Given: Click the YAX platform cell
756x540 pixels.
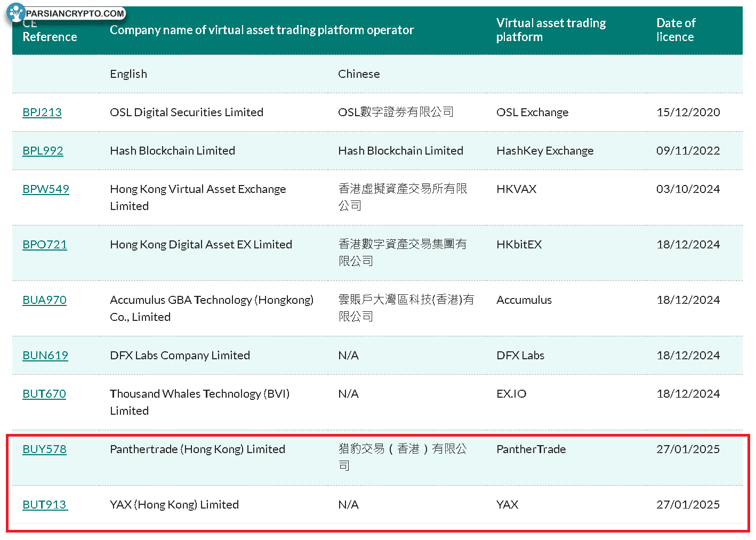Looking at the screenshot, I should point(507,505).
